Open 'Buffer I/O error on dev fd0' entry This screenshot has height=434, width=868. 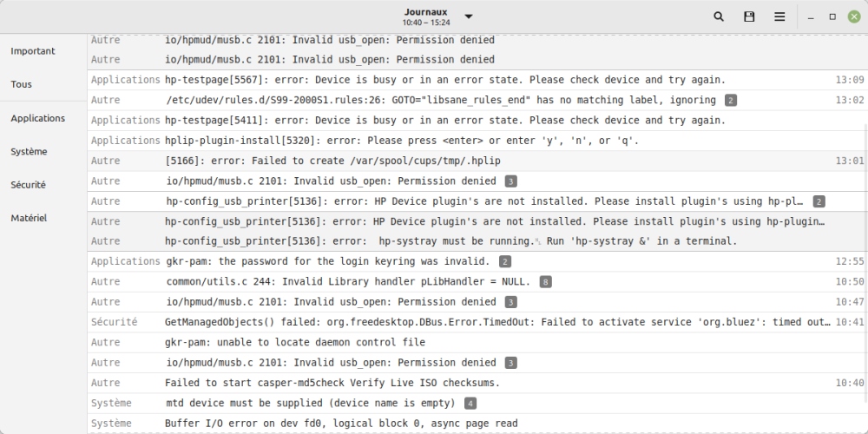click(341, 424)
